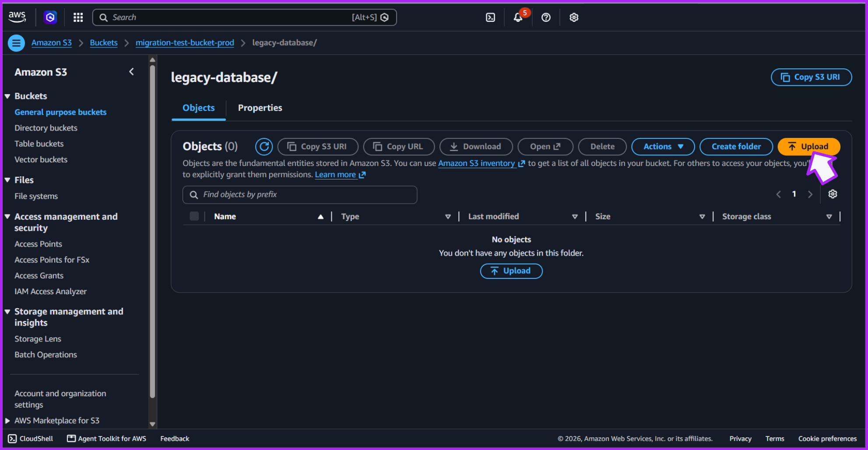The height and width of the screenshot is (450, 868).
Task: Click Copy S3 URI in objects toolbar
Action: [x=318, y=147]
